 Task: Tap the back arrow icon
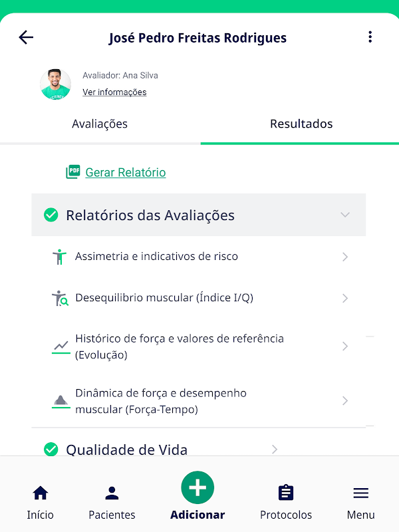pyautogui.click(x=26, y=37)
